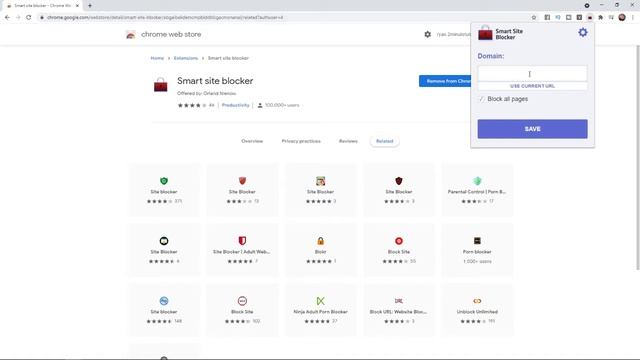Click the 'Blokr' card title text
This screenshot has width=640, height=360.
pyautogui.click(x=320, y=252)
